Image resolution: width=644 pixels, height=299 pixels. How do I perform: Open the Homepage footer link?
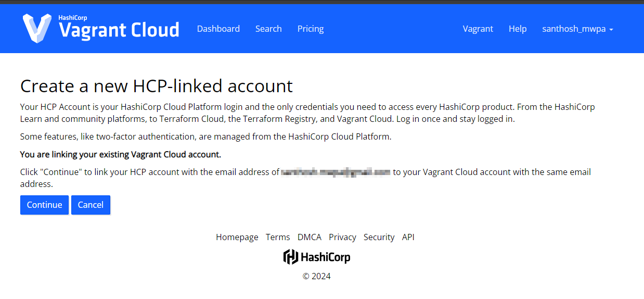pos(237,237)
